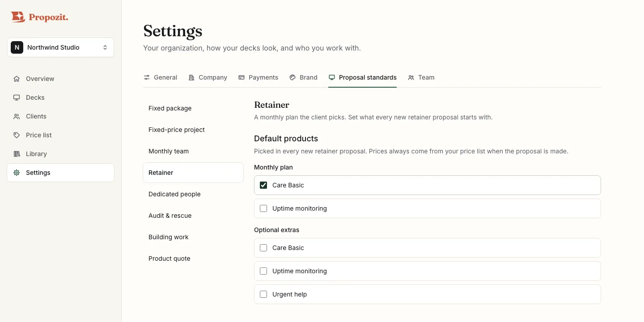Open Clients via the people icon

click(17, 116)
